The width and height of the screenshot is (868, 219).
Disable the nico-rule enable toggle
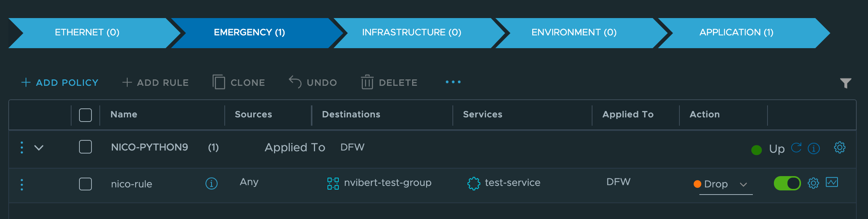pyautogui.click(x=787, y=183)
